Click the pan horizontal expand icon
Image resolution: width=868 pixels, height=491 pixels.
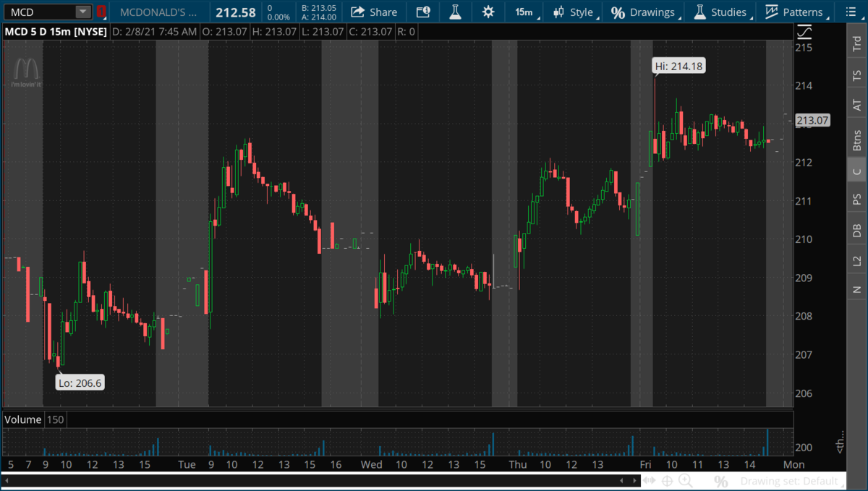coord(649,480)
